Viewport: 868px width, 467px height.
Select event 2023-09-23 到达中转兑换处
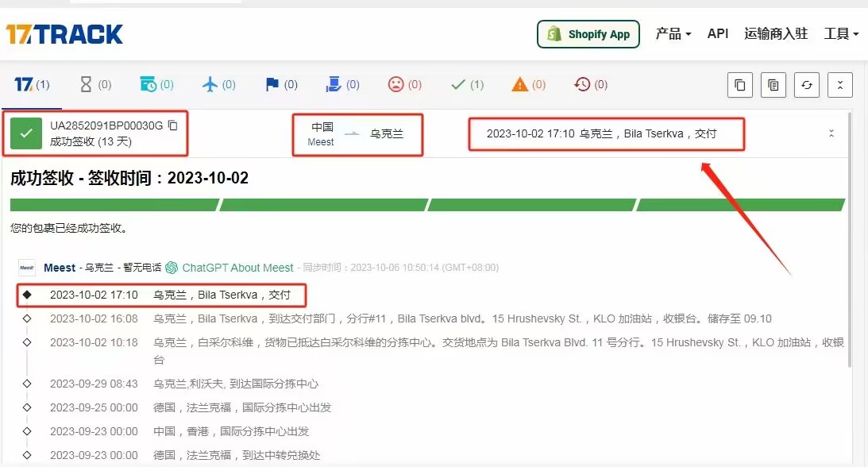185,455
